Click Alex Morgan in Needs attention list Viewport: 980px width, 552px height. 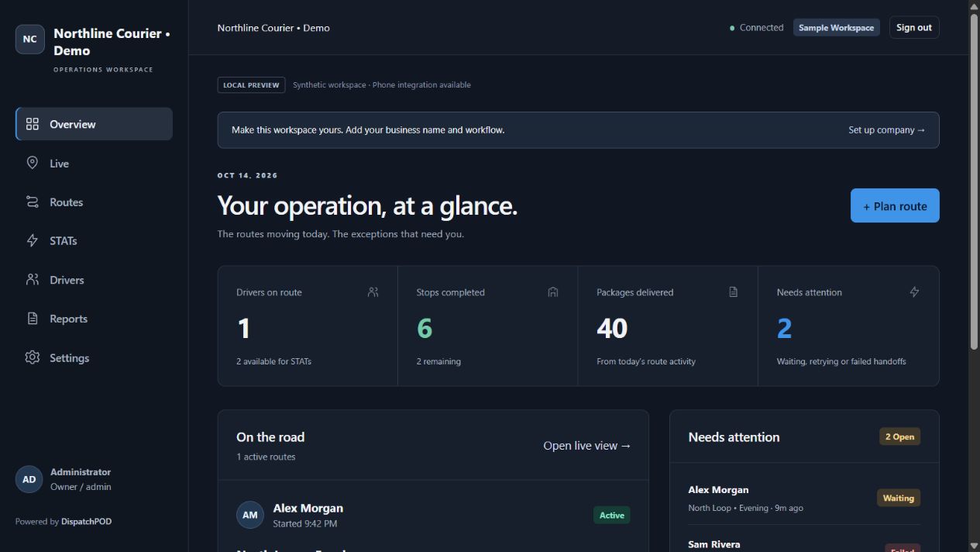click(x=718, y=490)
